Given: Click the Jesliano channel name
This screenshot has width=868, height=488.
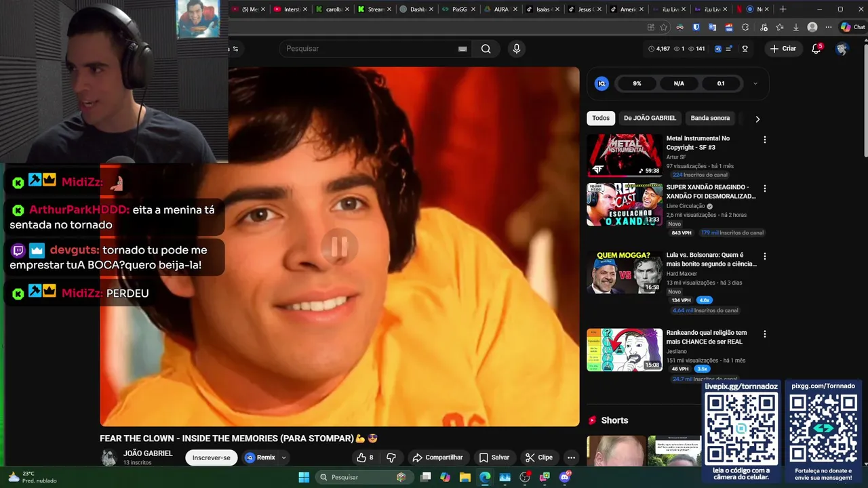Looking at the screenshot, I should click(x=676, y=352).
